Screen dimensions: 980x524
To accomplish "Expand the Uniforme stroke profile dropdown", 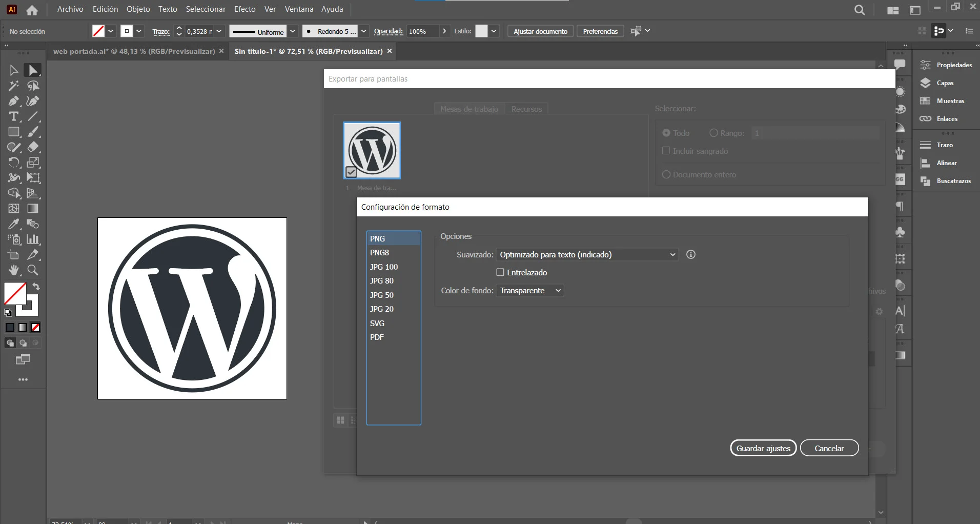I will coord(292,31).
